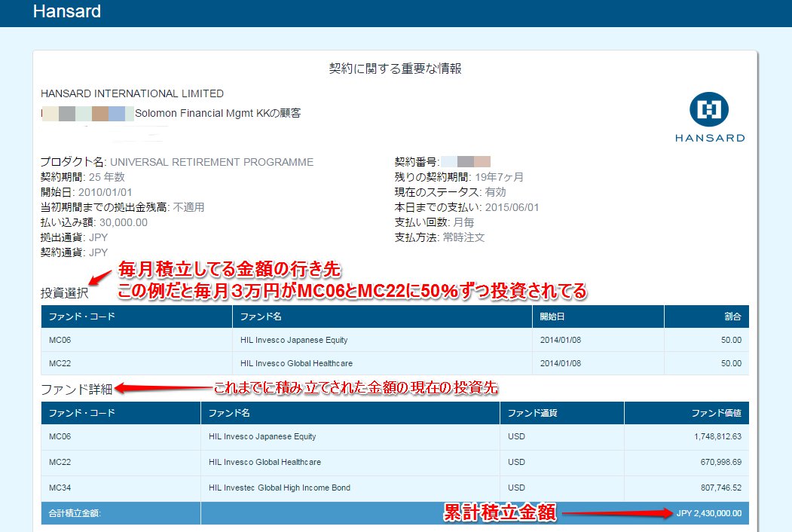Select MC06 code in the ファンド詳細 table

tap(60, 436)
